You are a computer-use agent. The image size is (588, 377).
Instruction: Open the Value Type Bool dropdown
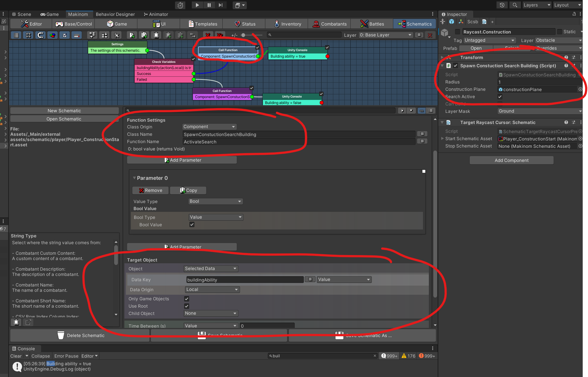pos(216,201)
